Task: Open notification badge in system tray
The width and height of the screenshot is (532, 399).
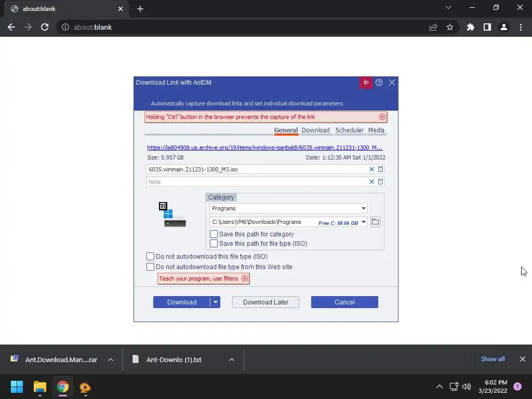Action: (x=517, y=387)
